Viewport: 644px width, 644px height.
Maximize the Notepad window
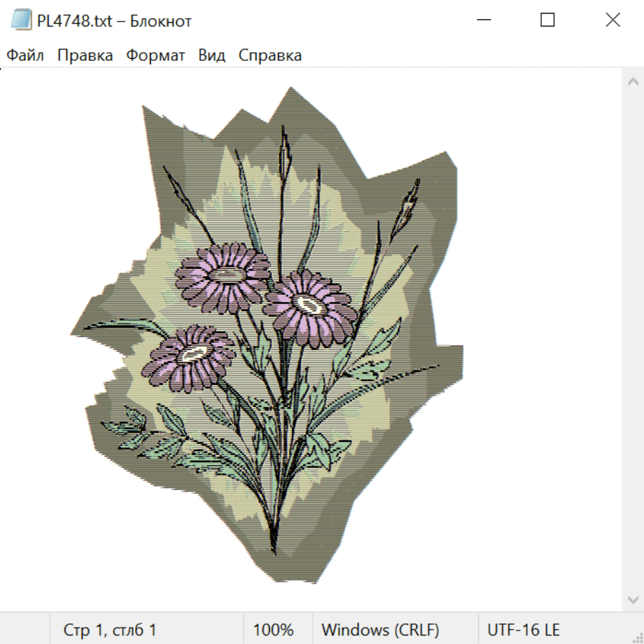pos(547,20)
